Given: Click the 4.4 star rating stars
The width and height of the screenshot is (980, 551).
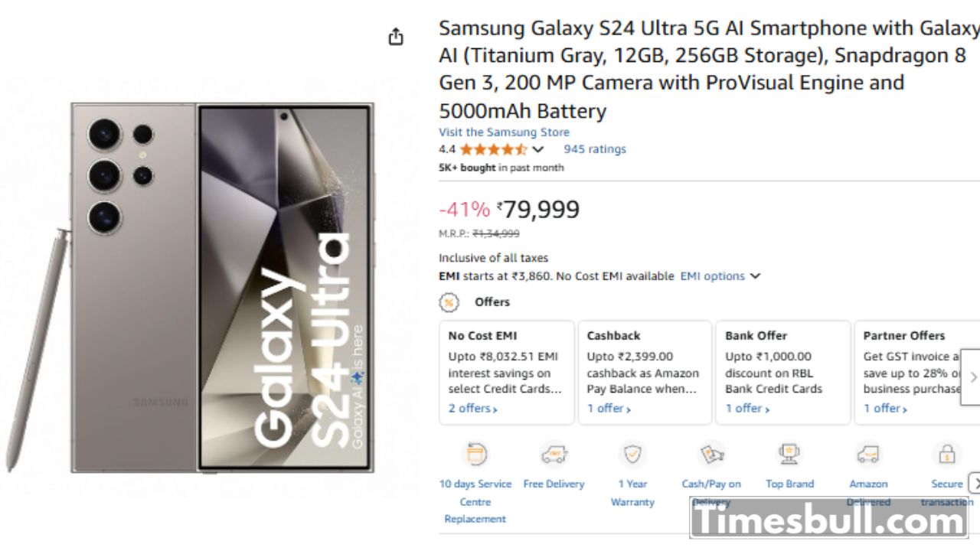Looking at the screenshot, I should (493, 149).
